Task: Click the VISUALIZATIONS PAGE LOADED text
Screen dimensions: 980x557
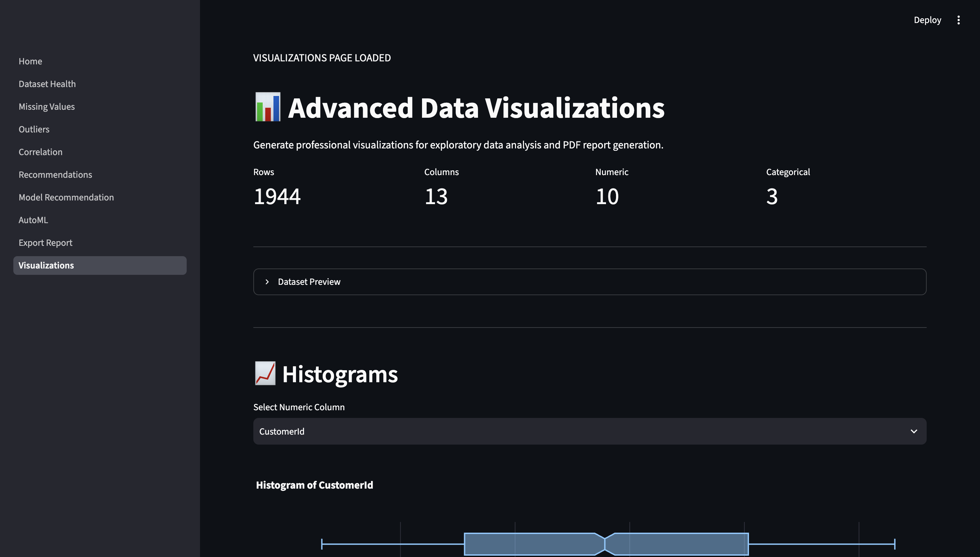Action: [x=322, y=58]
